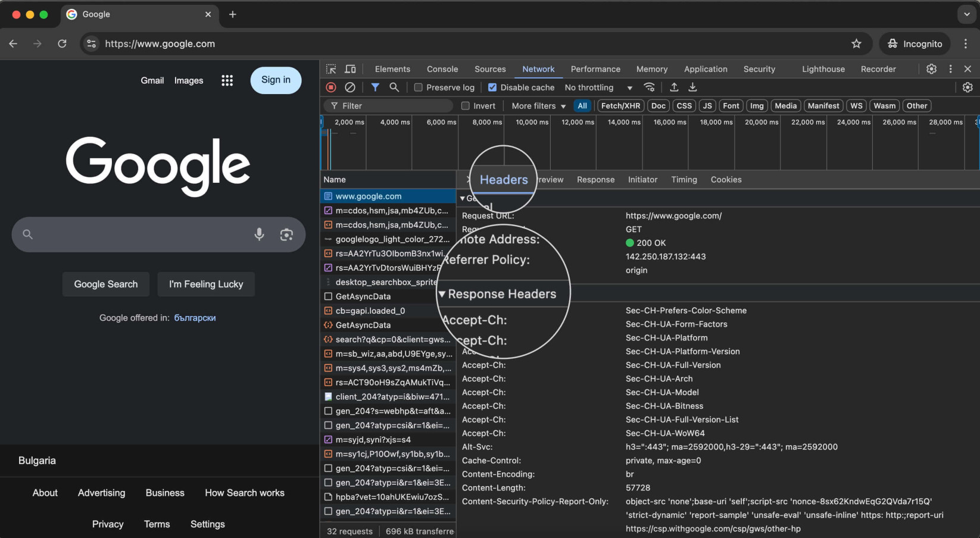The height and width of the screenshot is (538, 980).
Task: Go back to previous page
Action: click(13, 43)
